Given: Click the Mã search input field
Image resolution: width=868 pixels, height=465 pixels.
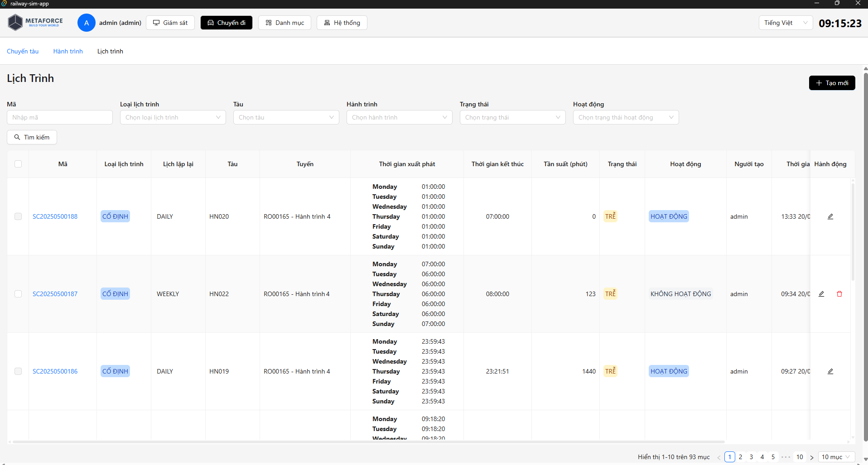Looking at the screenshot, I should coord(60,117).
